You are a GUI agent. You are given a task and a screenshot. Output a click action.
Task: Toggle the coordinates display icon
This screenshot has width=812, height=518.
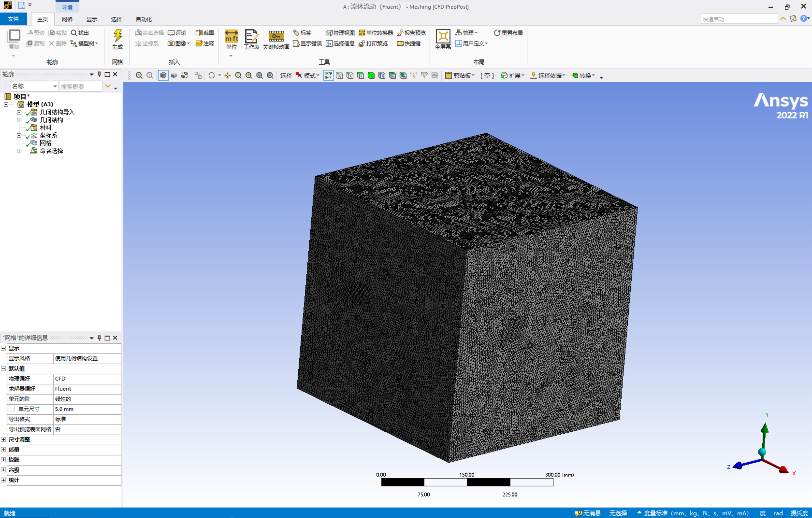pyautogui.click(x=413, y=75)
